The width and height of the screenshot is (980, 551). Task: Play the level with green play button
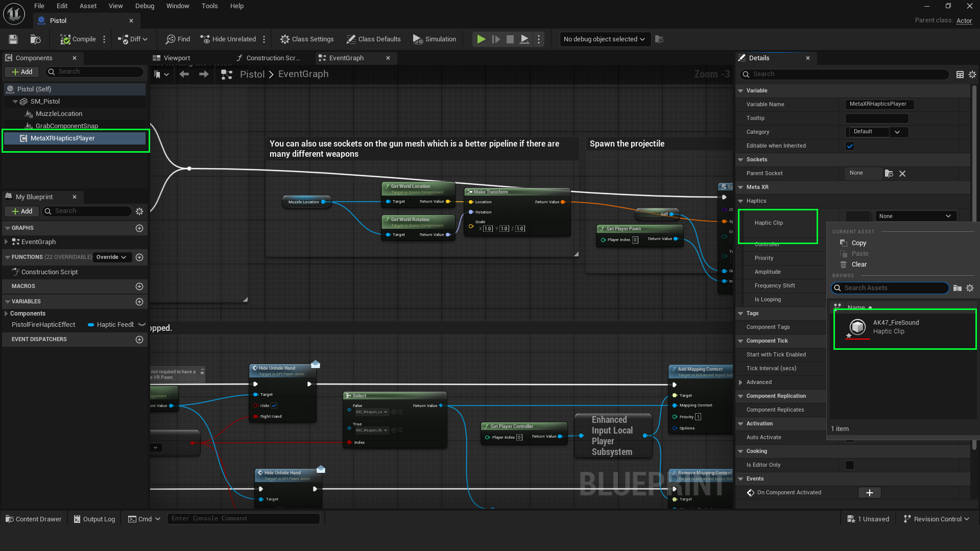tap(481, 39)
